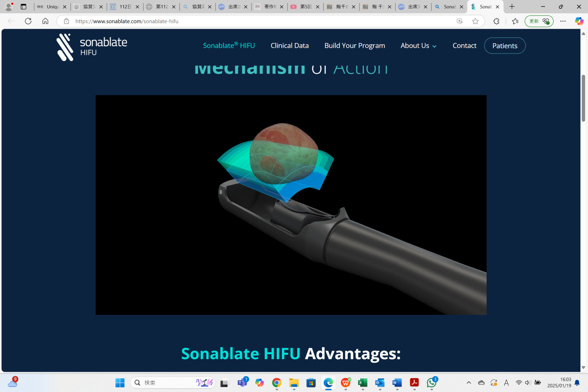588x392 pixels.
Task: Open browser extensions puzzle icon
Action: point(496,21)
